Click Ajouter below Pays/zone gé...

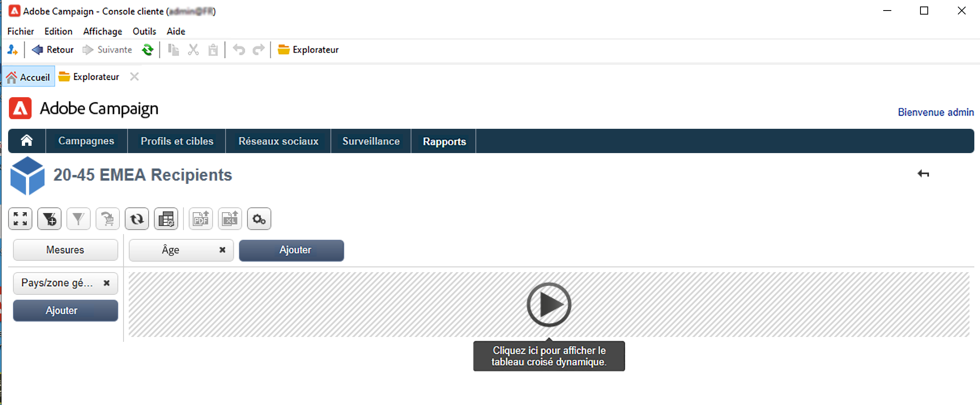coord(66,311)
